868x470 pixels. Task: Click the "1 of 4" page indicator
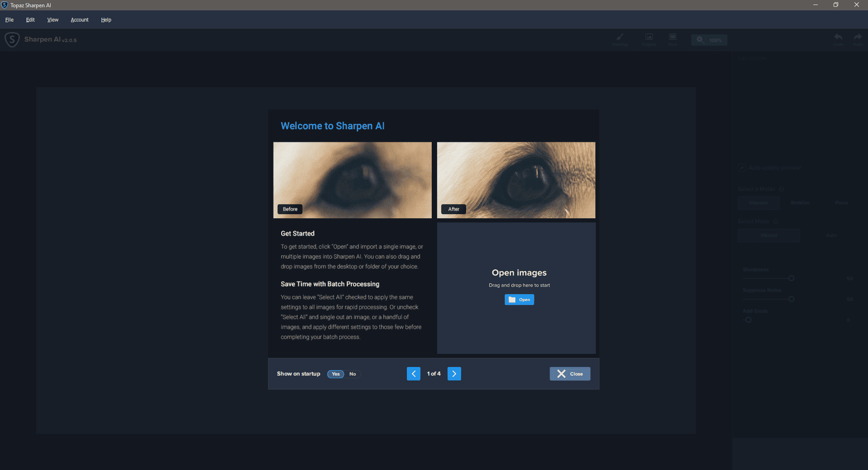click(x=434, y=374)
